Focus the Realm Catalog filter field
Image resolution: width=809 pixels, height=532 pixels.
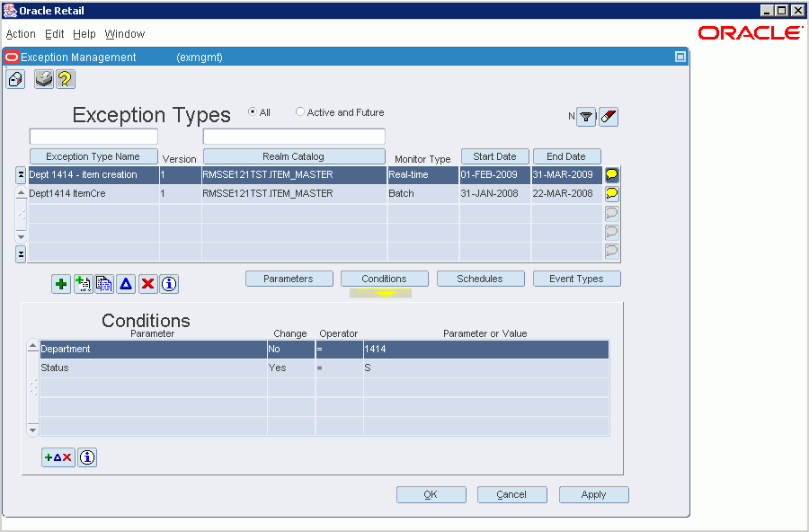tap(294, 137)
